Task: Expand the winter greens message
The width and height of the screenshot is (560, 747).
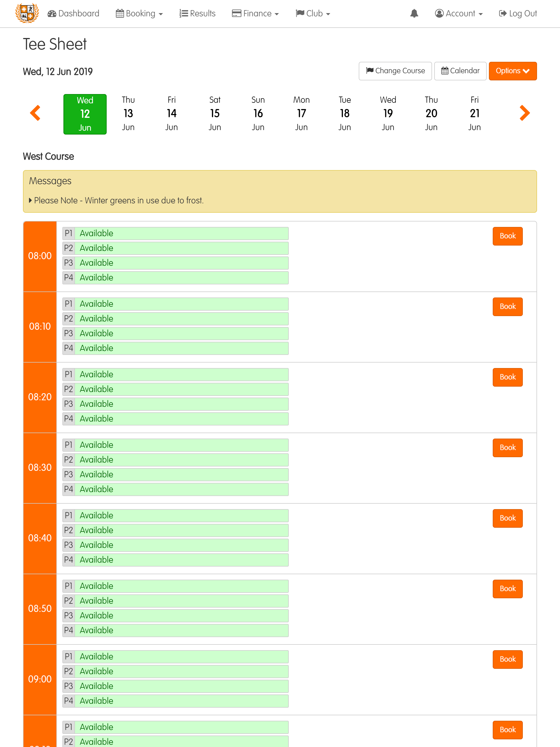Action: [x=116, y=201]
